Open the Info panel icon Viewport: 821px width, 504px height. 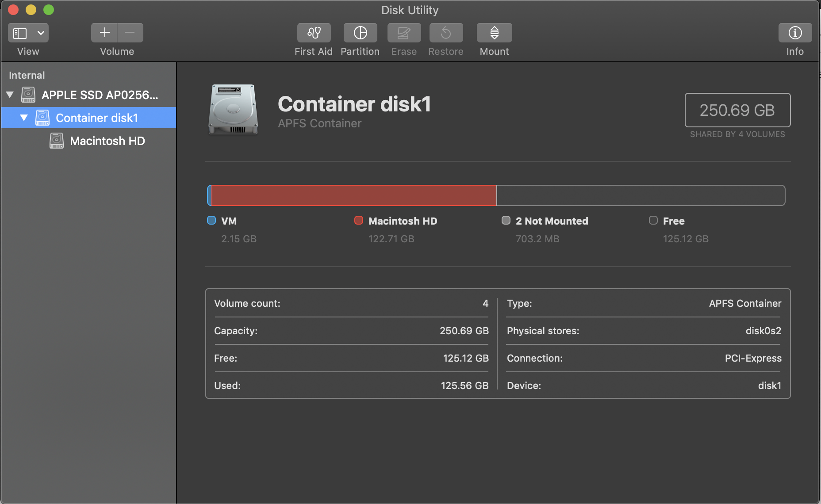(795, 33)
